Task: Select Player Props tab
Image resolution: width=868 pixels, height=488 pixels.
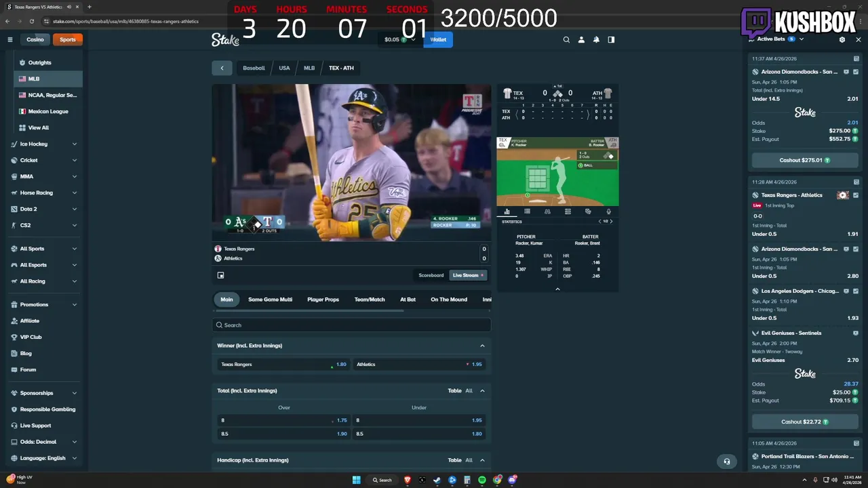Action: [323, 300]
